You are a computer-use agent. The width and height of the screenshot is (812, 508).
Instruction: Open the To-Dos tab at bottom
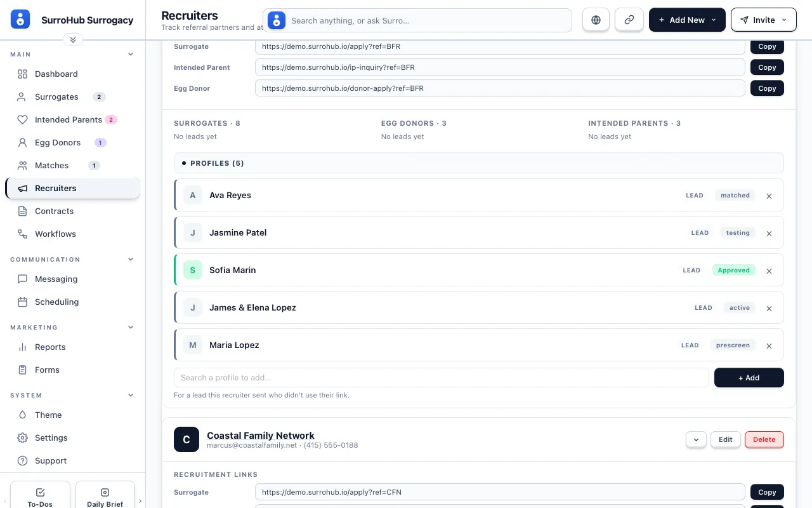pyautogui.click(x=40, y=496)
